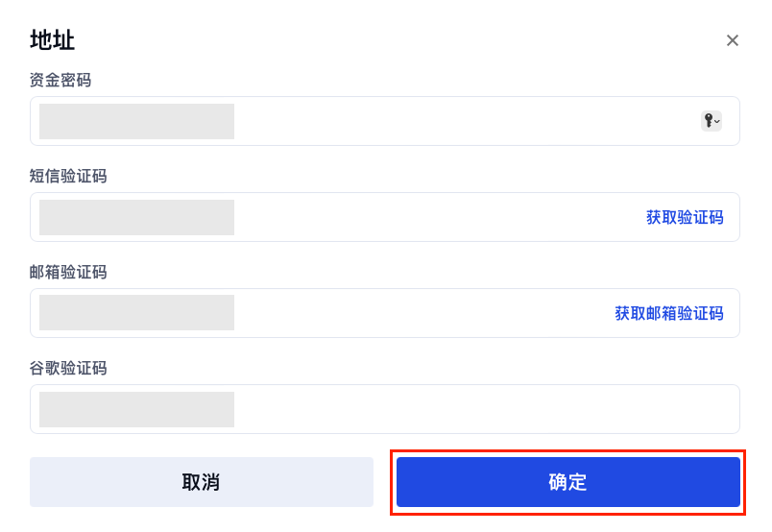Click the key icon in 资金密码 field
The width and height of the screenshot is (772, 532).
click(x=709, y=121)
